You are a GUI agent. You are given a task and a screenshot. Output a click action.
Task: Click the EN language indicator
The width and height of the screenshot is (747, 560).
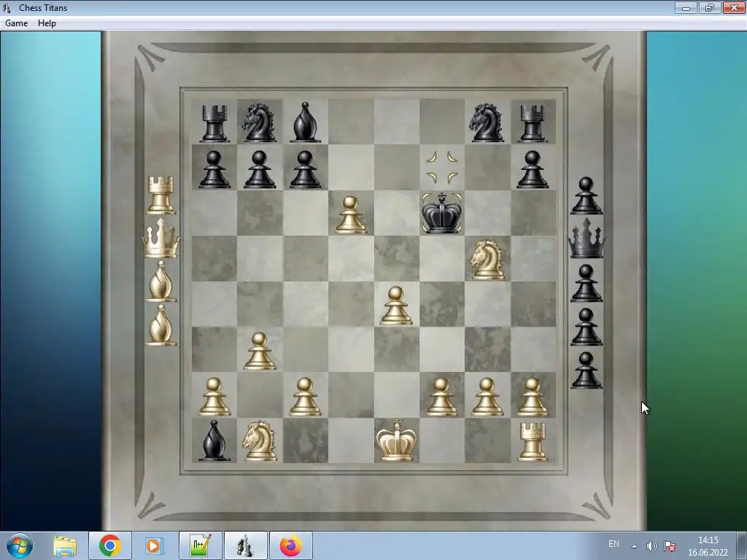(614, 544)
